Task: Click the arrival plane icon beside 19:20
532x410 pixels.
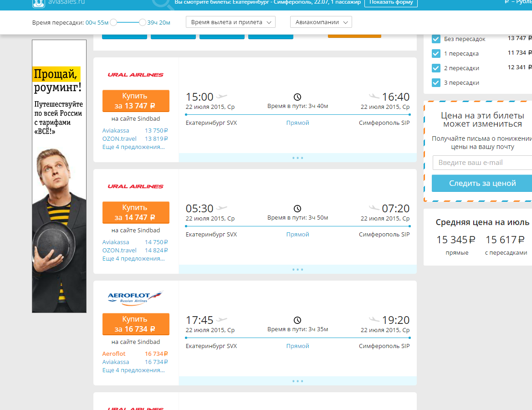Action: [x=374, y=319]
